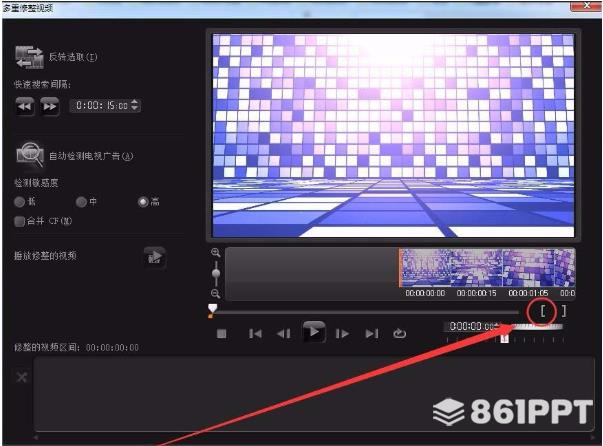Click the timeline zoom-out magnifier

[216, 293]
